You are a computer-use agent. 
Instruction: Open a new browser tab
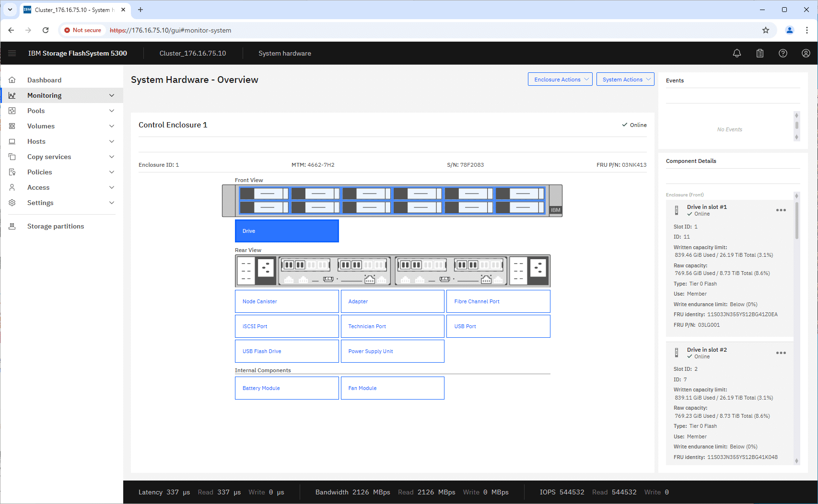140,10
